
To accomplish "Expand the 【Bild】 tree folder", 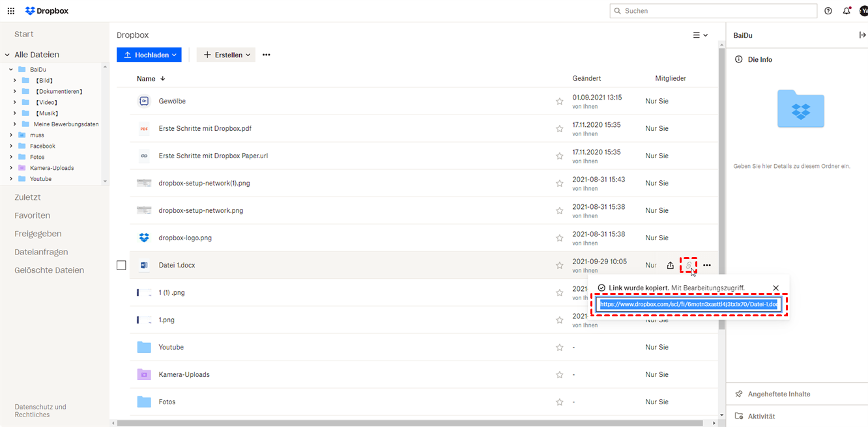I will tap(15, 81).
